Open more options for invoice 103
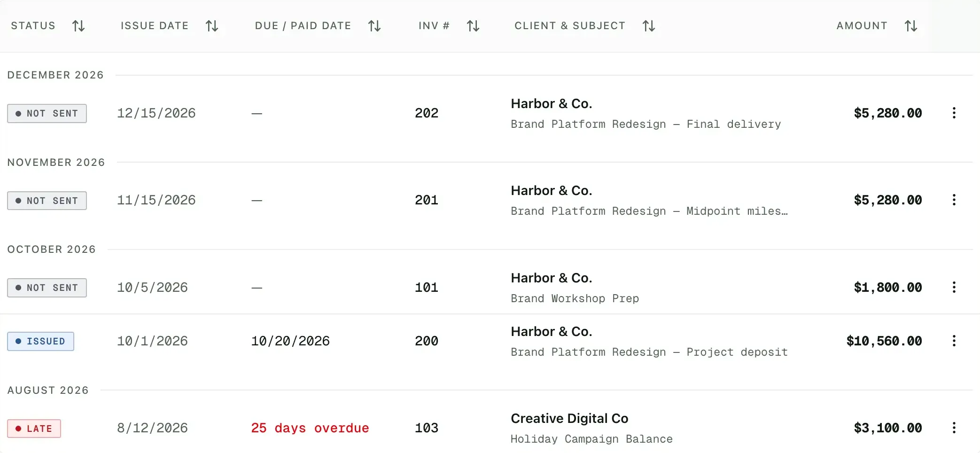 pos(954,428)
